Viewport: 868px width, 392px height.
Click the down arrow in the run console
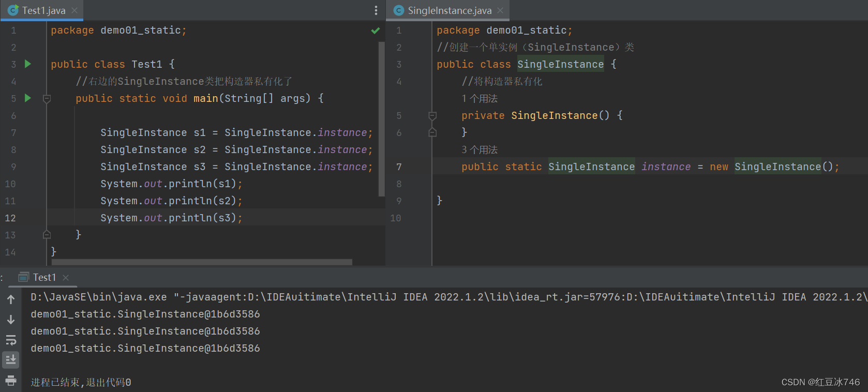11,320
